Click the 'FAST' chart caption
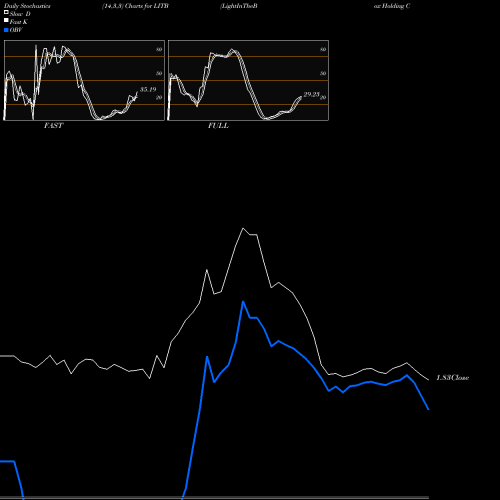The width and height of the screenshot is (500, 500). pyautogui.click(x=53, y=126)
